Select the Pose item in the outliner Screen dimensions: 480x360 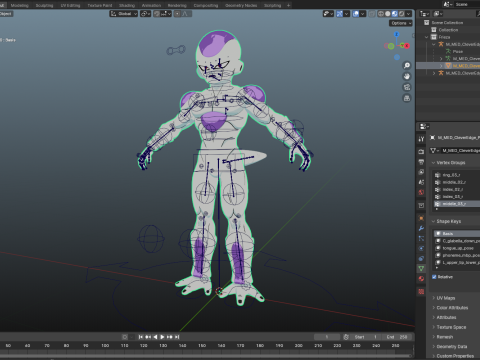[458, 51]
